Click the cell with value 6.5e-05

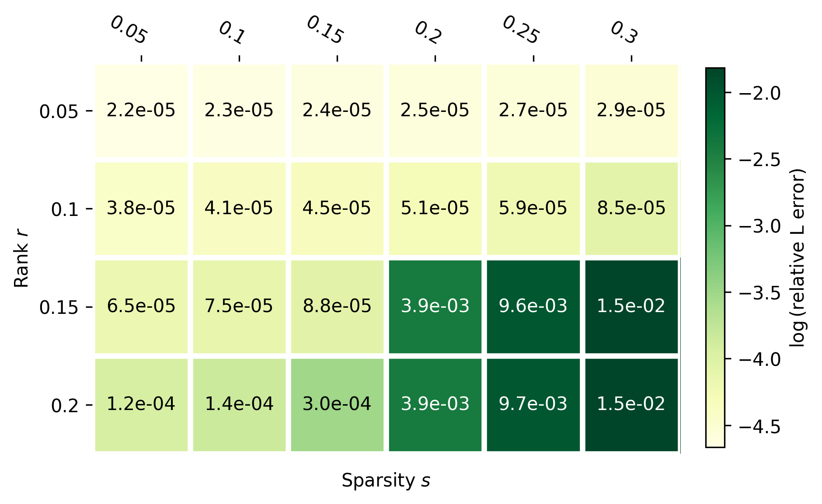click(141, 306)
